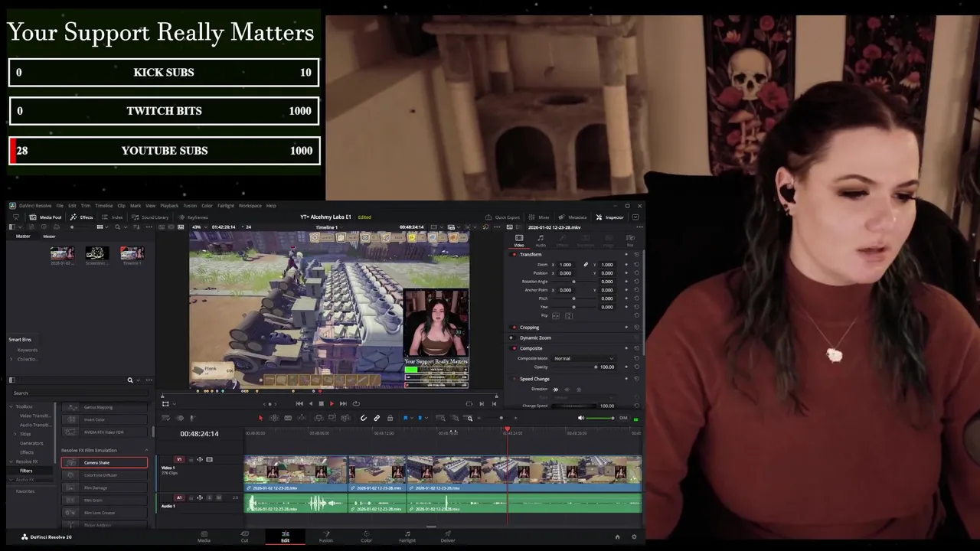
Task: Click the Opacity 100.00 value field
Action: pos(607,367)
